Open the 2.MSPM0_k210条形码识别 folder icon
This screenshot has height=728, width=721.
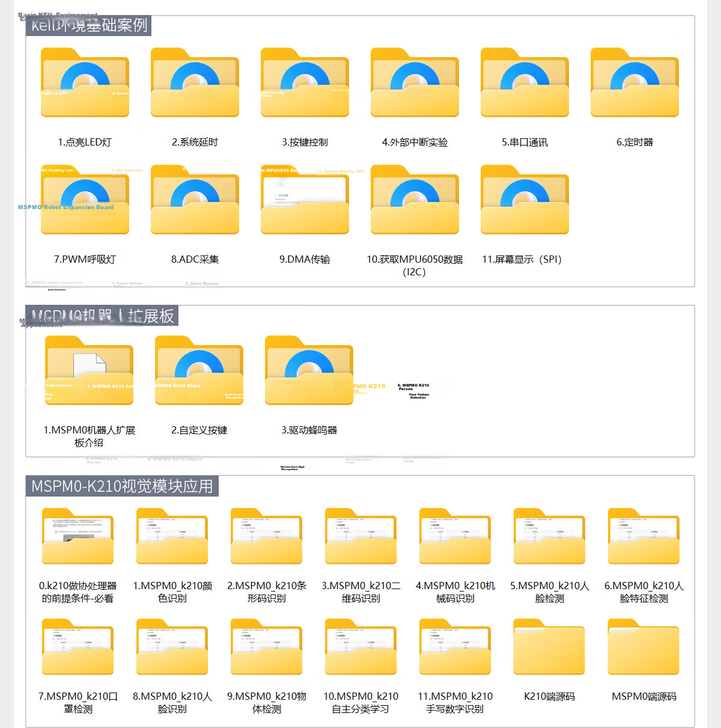coord(266,536)
